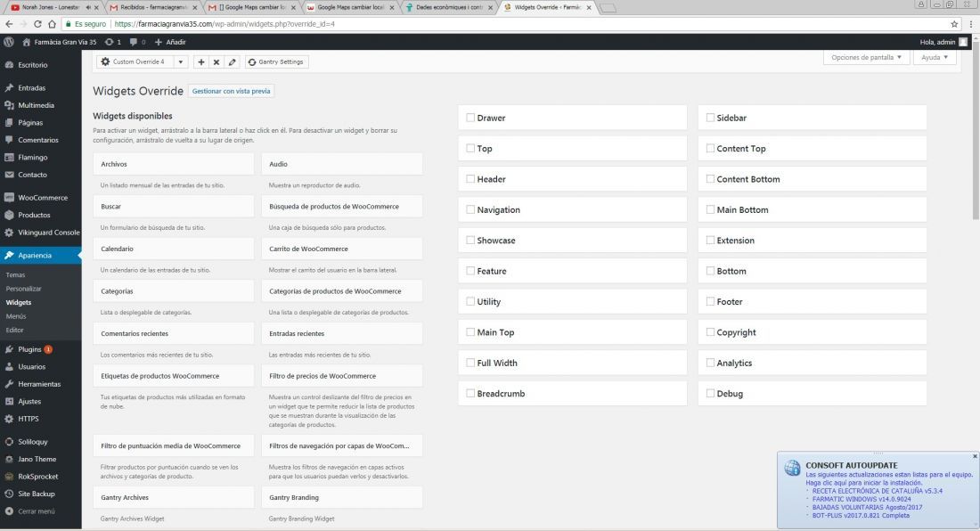Viewport: 980px width, 531px height.
Task: Check the Showcase position checkbox
Action: point(470,240)
